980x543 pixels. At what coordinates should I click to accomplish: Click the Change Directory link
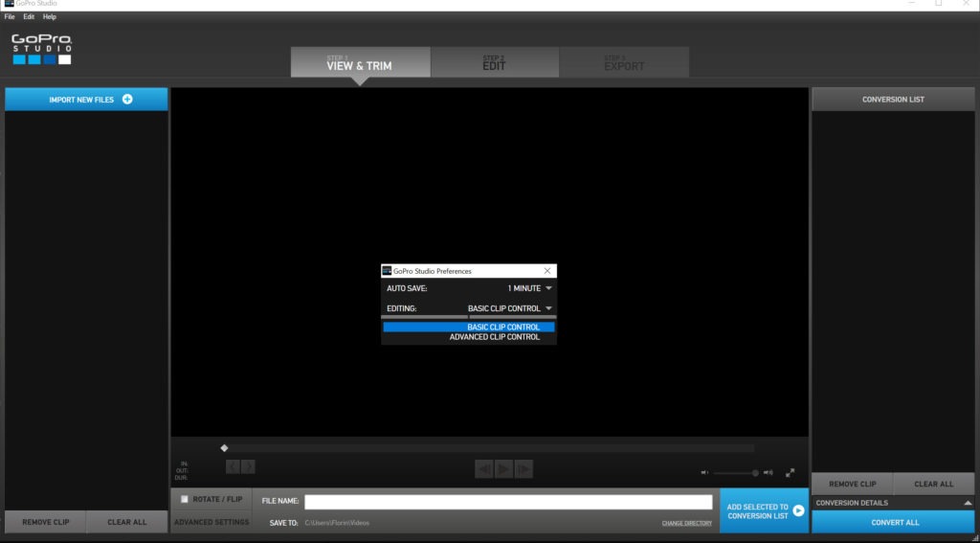click(687, 523)
